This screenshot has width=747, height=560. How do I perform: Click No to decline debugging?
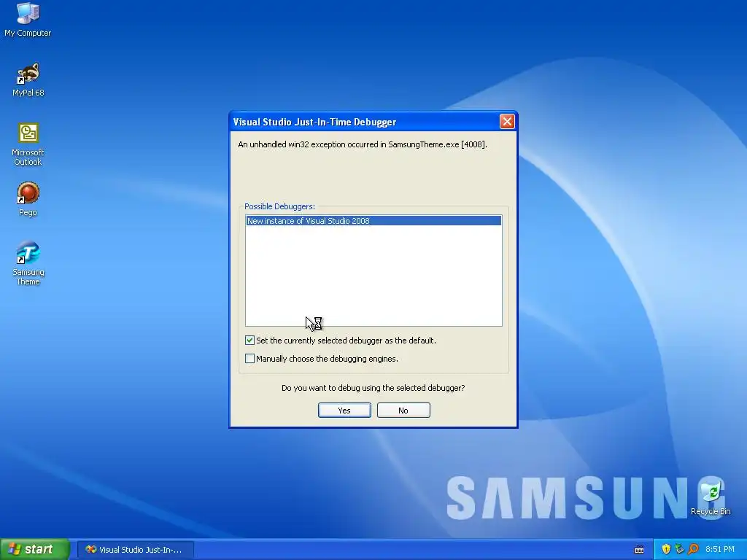click(x=403, y=410)
